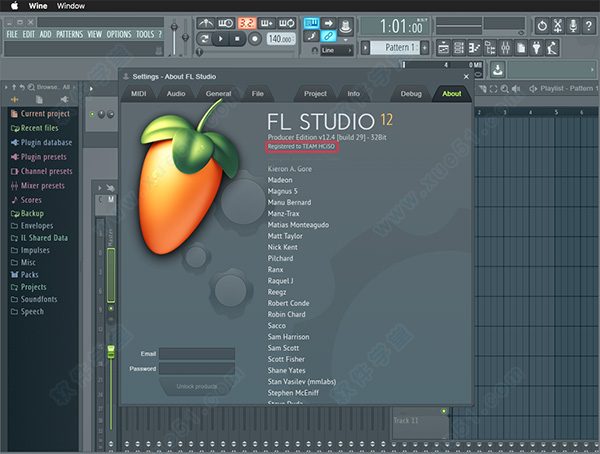
Task: Click the magnet snap icon
Action: [315, 51]
